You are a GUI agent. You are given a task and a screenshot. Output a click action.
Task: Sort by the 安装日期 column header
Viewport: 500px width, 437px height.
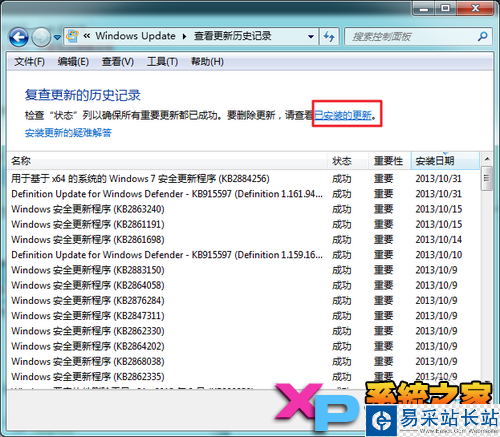click(445, 161)
